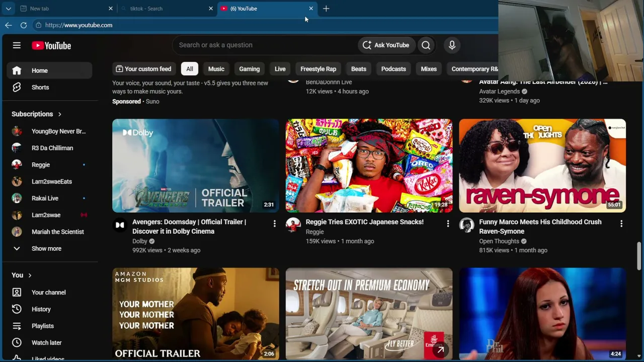644x362 pixels.
Task: Open Watch later list
Action: (49, 342)
